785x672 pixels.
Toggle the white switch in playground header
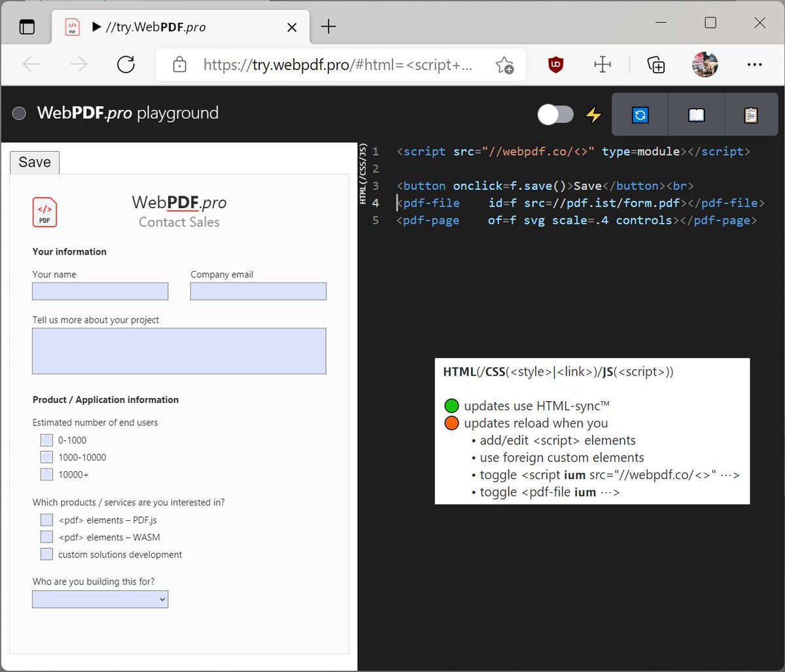coord(555,114)
